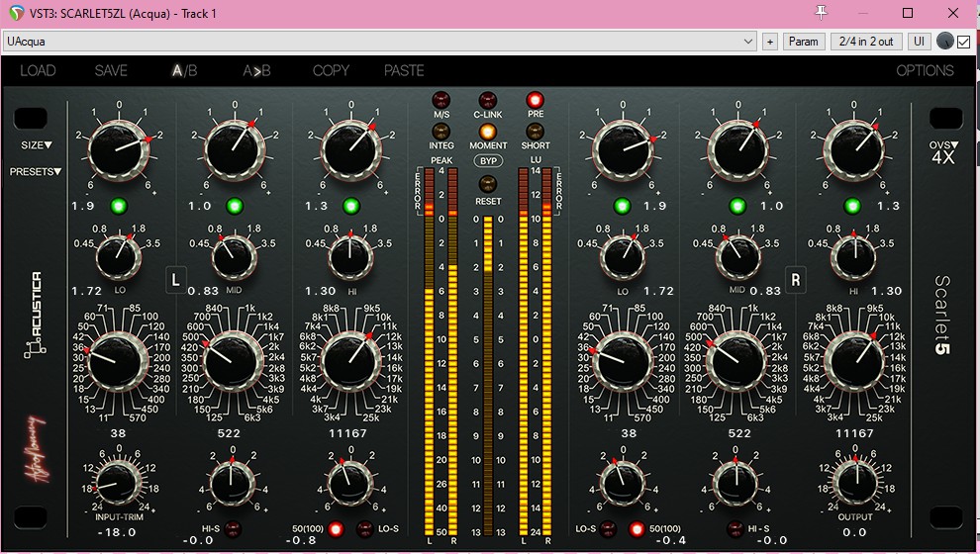Screen dimensions: 980x554
Task: Click the Param button
Action: [x=803, y=42]
